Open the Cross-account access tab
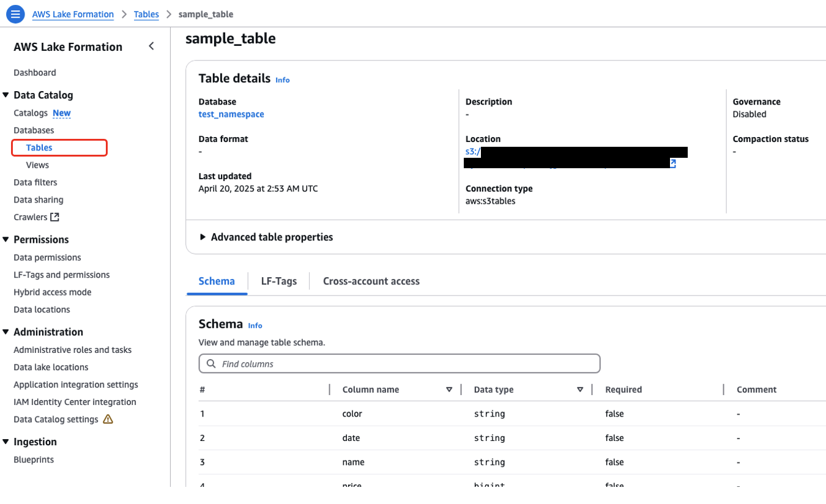The height and width of the screenshot is (504, 826). 371,281
